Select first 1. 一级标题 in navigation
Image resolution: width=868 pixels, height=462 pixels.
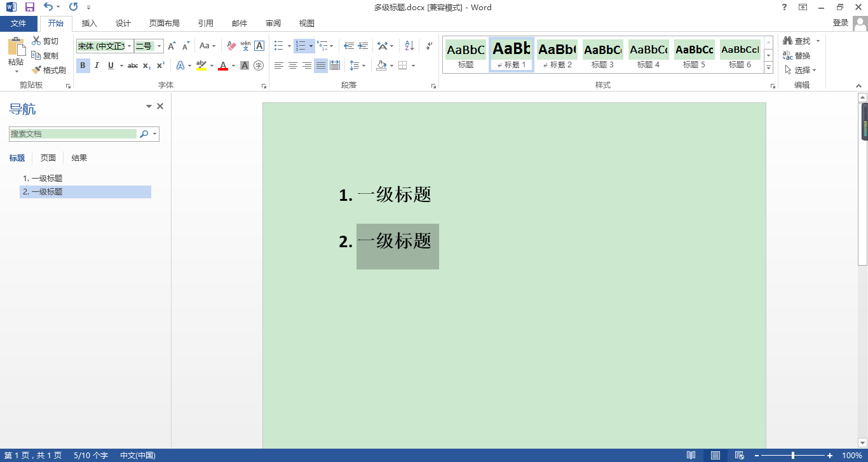tap(85, 179)
